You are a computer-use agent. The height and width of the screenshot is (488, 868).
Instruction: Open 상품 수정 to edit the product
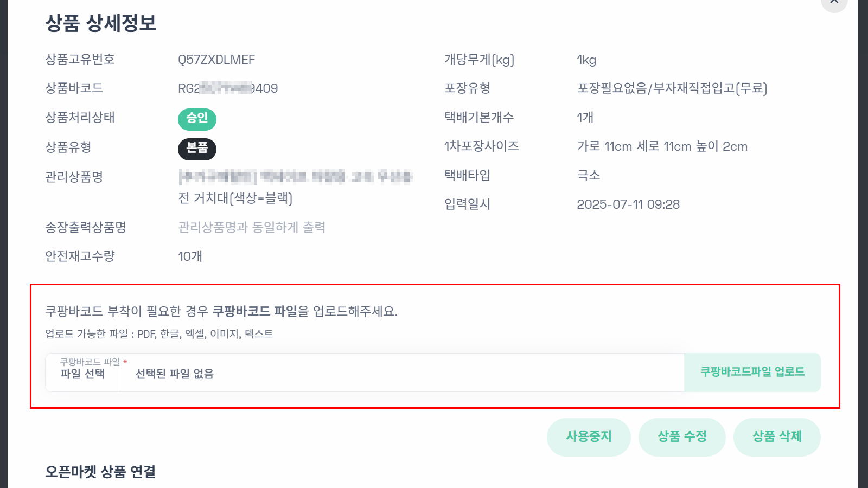pos(682,437)
